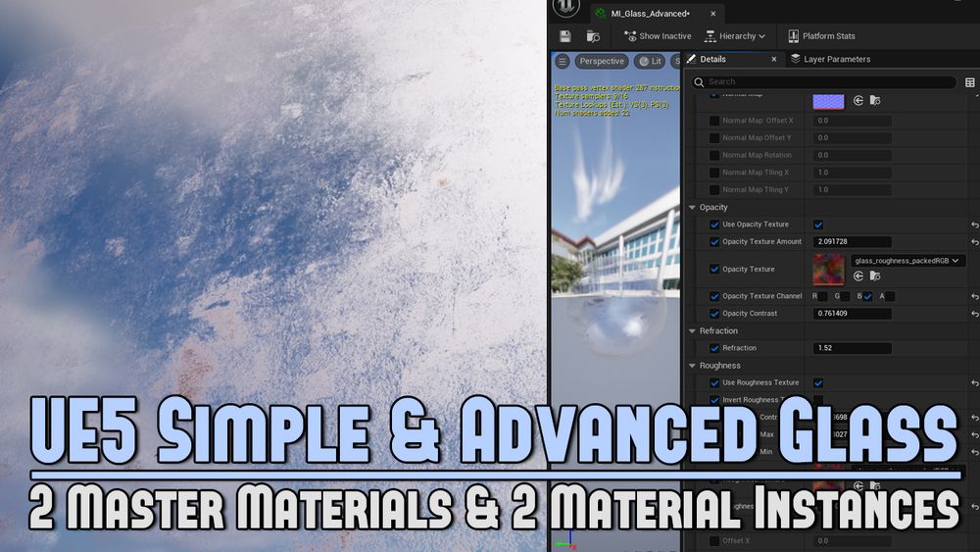Click the Normal Map Offset X value field
Screen dimensions: 980x552
852,121
